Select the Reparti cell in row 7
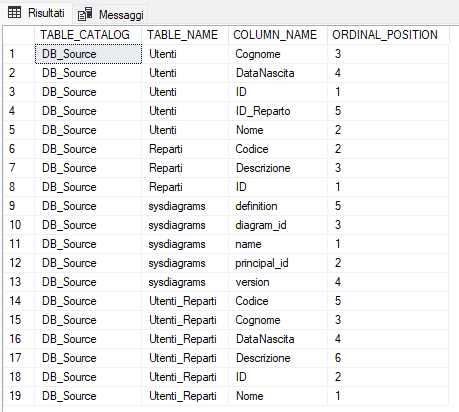 click(x=185, y=168)
